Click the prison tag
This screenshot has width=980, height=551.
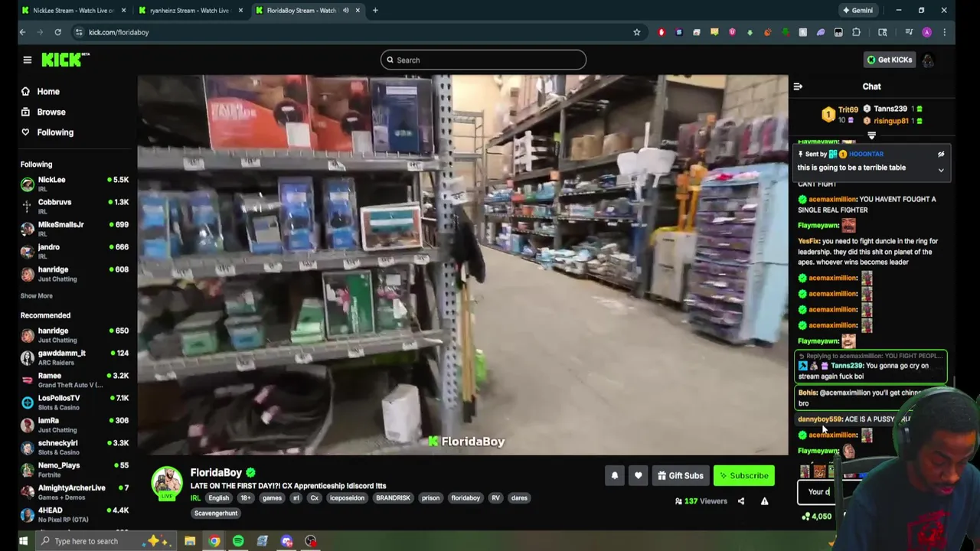tap(430, 498)
